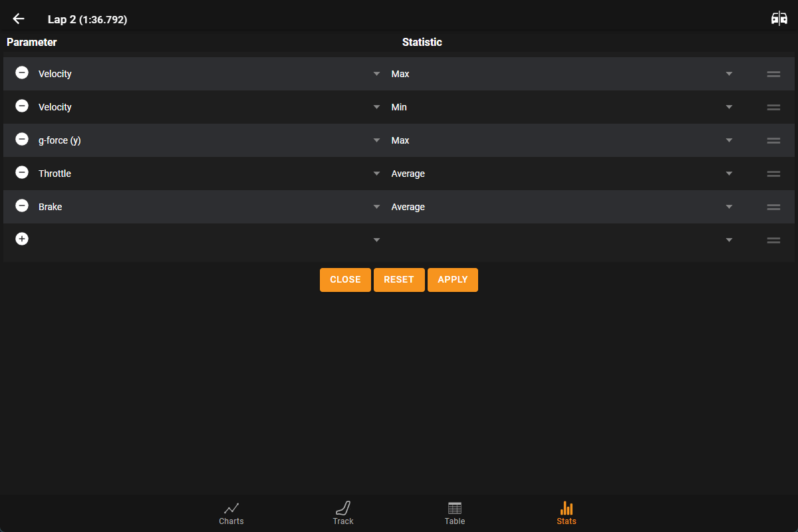Select the Table view icon
Screen dimensions: 798x532
(x=455, y=512)
